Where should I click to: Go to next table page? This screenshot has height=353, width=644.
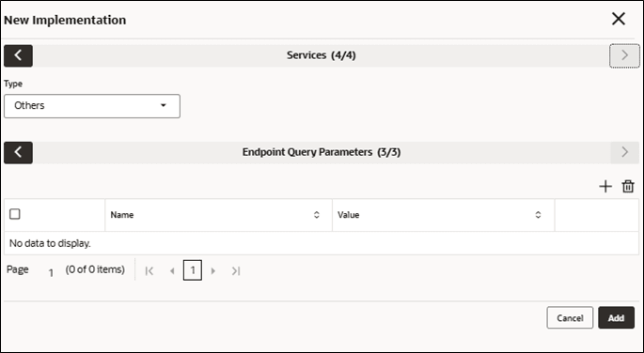tap(213, 271)
